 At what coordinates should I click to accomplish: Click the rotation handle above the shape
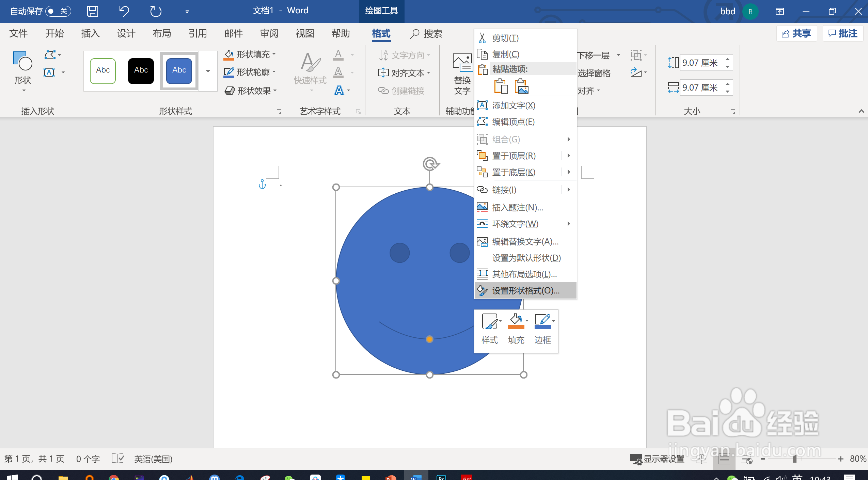[430, 164]
